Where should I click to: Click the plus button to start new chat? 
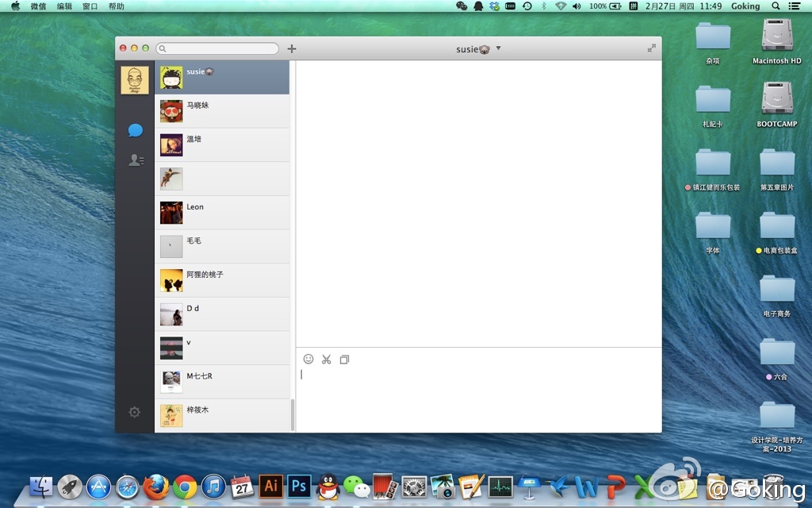[x=292, y=48]
